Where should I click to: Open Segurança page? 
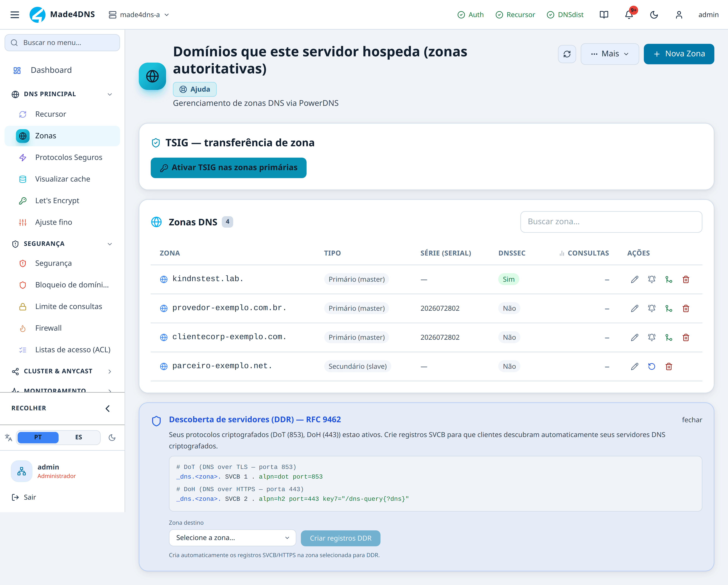pos(62,263)
